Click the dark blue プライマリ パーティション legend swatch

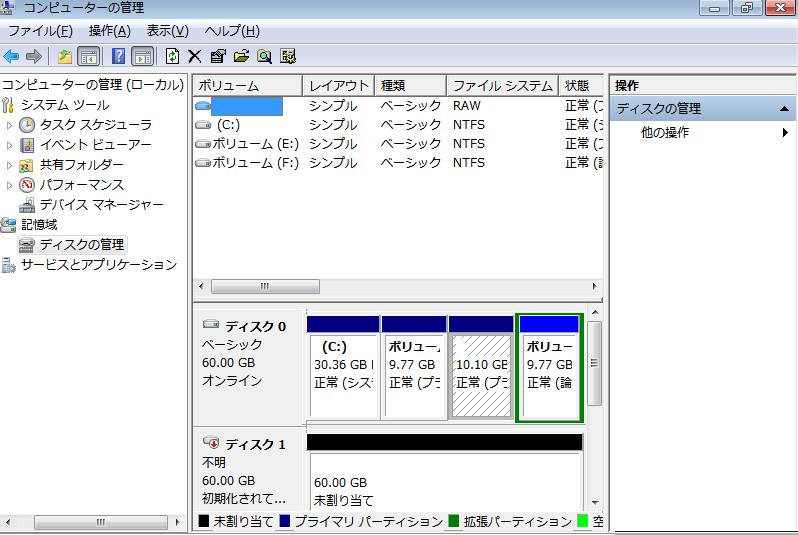(285, 521)
